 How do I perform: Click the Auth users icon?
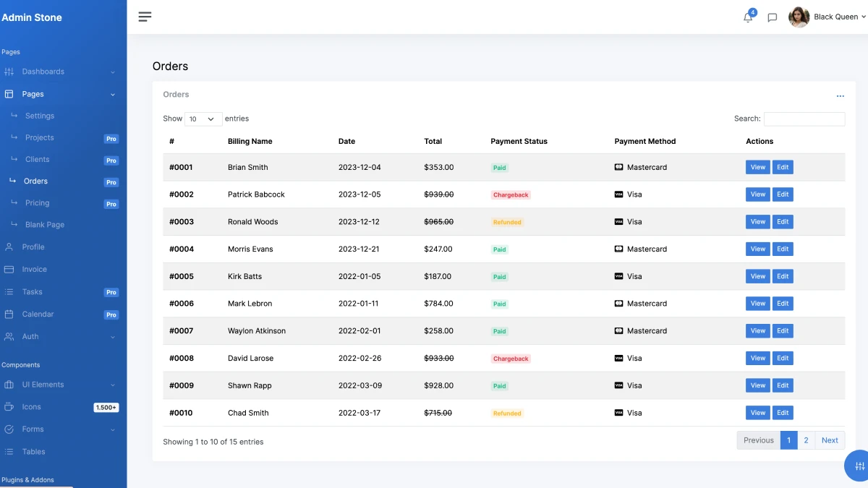9,336
